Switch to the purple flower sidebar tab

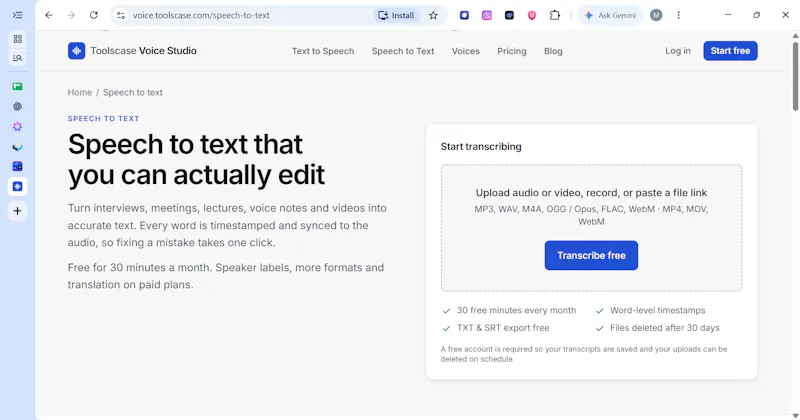pyautogui.click(x=17, y=127)
